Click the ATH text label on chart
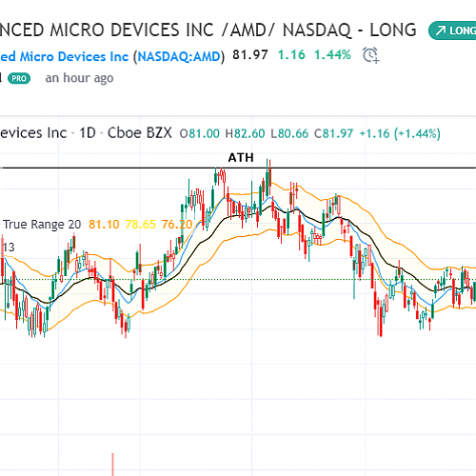Screen dimensions: 476x476 tap(241, 158)
